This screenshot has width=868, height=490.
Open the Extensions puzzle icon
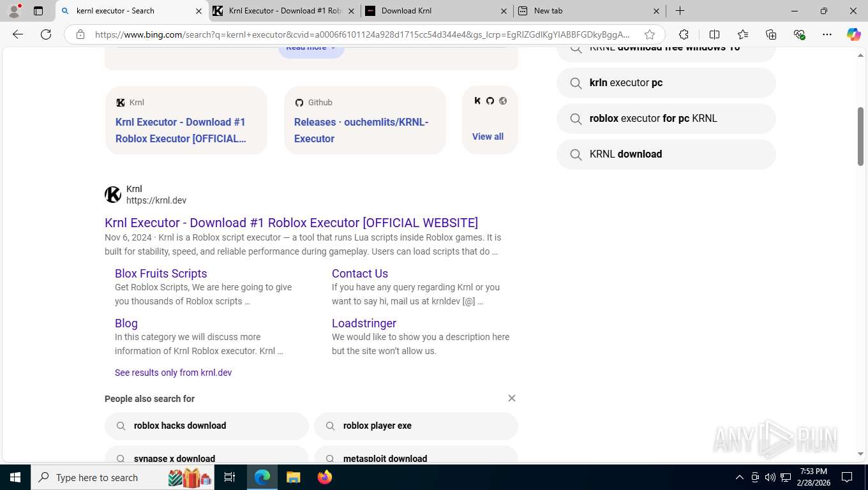[684, 34]
